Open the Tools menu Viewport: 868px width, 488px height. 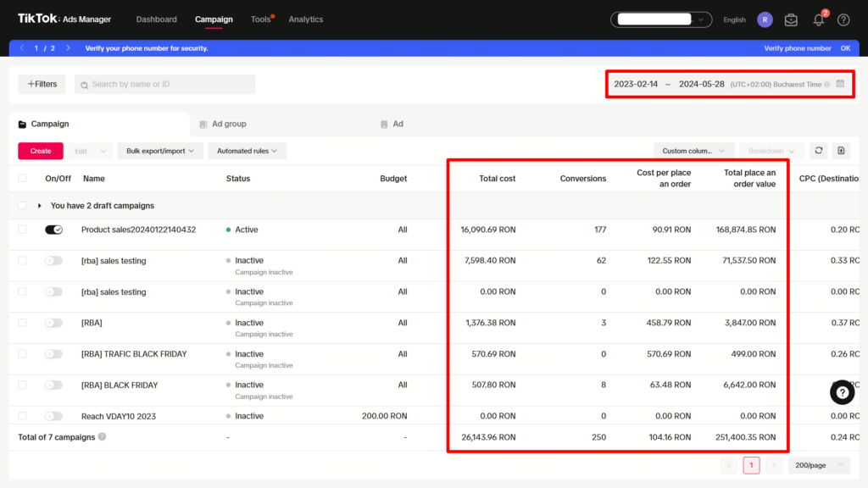261,19
